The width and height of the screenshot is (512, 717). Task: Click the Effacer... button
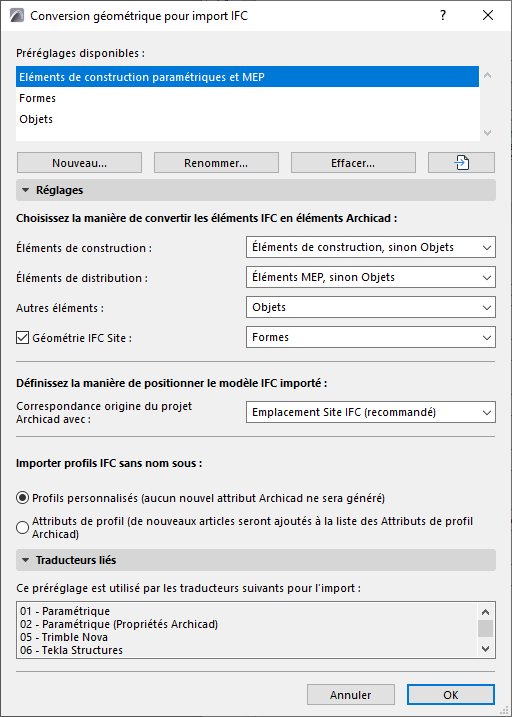tap(353, 163)
